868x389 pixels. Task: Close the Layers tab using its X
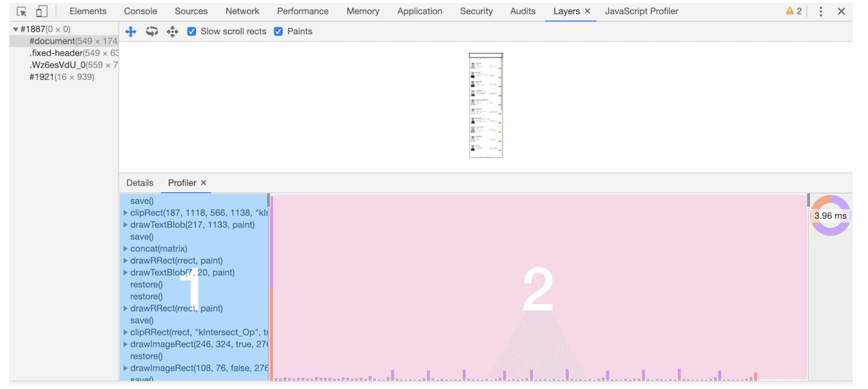588,11
